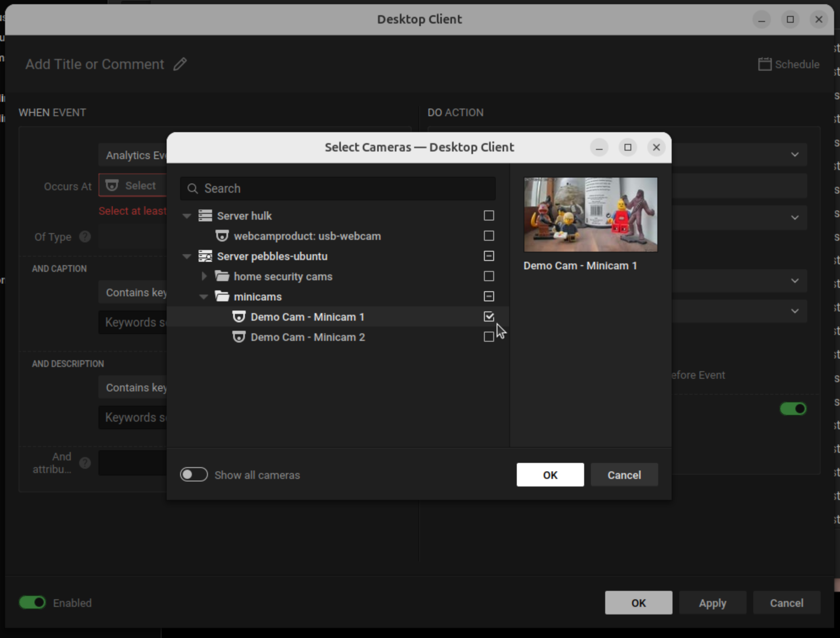This screenshot has width=840, height=638.
Task: Expand the home security cams folder
Action: pyautogui.click(x=204, y=276)
